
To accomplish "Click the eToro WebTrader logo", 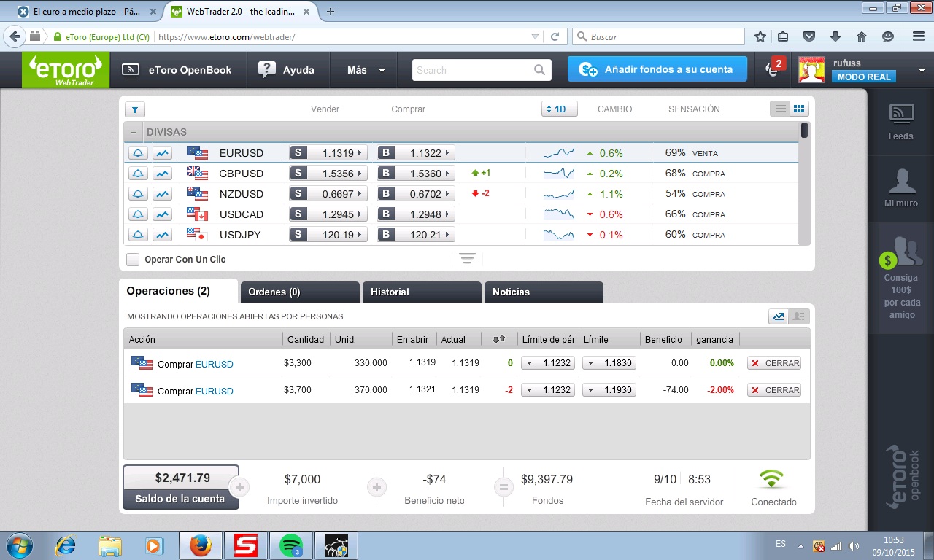I will 66,71.
